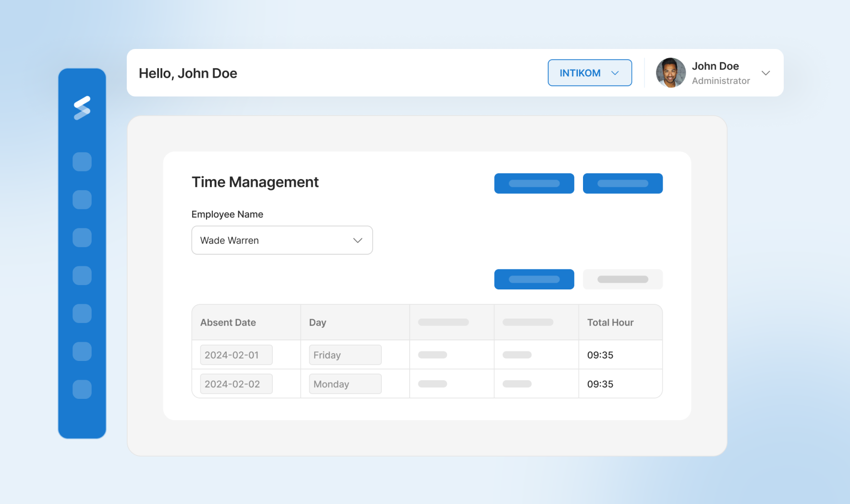Screen dimensions: 850x504
Task: Click the 2024-02-01 absent date field
Action: point(236,354)
